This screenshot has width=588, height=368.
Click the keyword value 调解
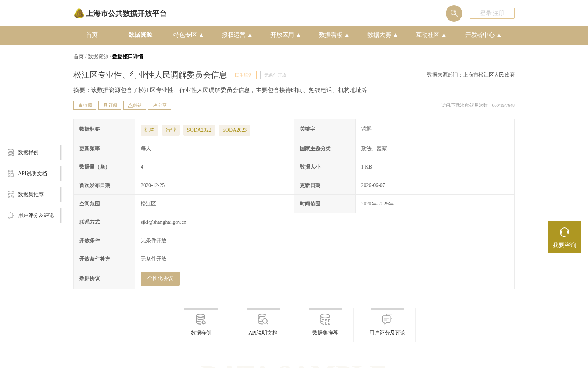click(366, 128)
